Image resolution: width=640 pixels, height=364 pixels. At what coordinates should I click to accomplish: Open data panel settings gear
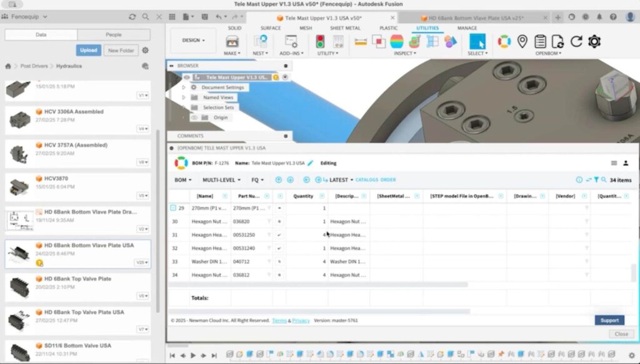(145, 50)
